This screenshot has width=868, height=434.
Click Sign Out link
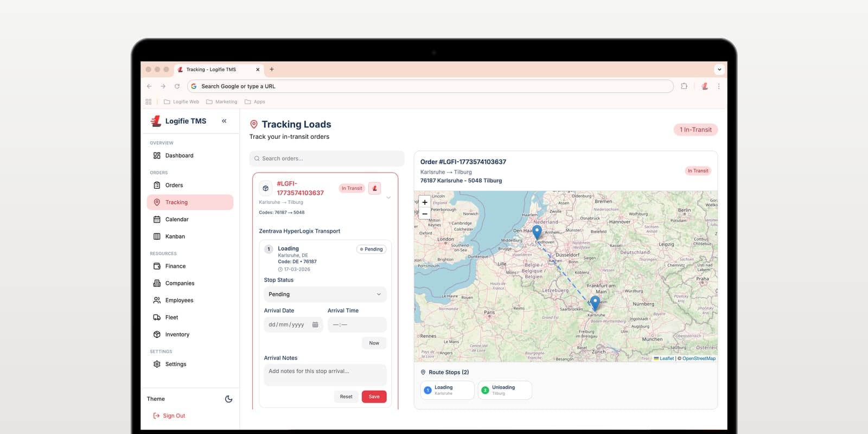tap(169, 416)
